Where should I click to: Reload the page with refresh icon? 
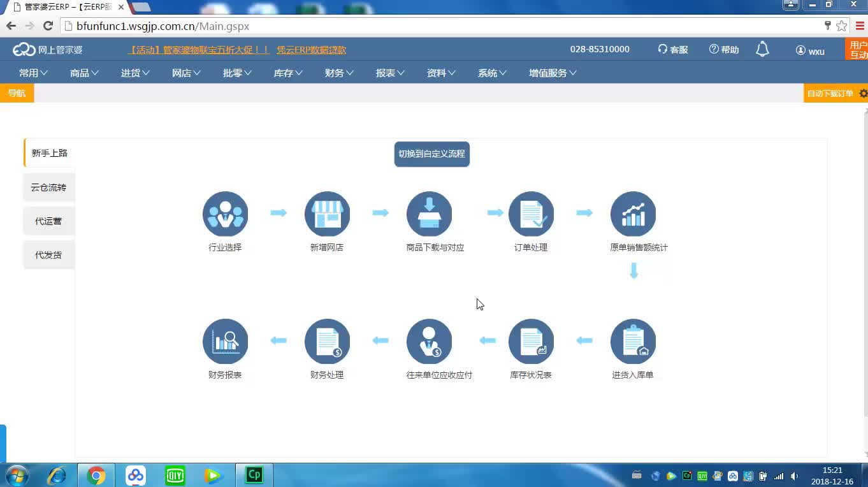(x=48, y=26)
